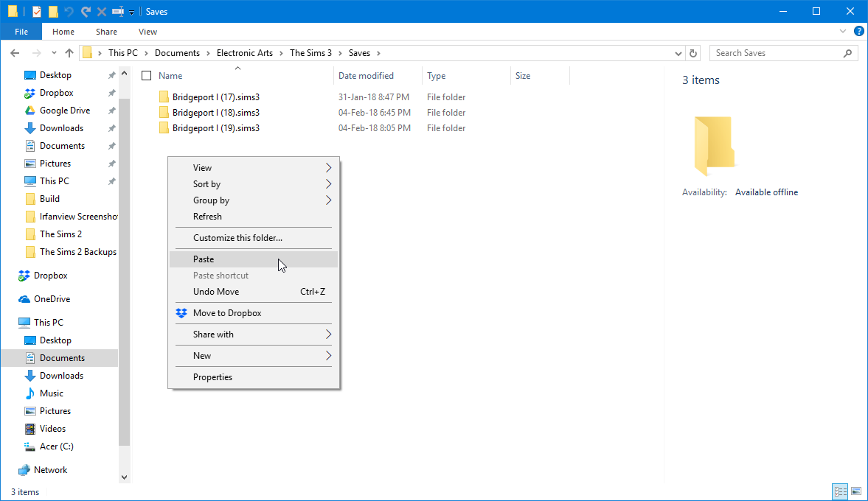The width and height of the screenshot is (868, 501).
Task: Click the Up one level arrow
Action: (x=69, y=53)
